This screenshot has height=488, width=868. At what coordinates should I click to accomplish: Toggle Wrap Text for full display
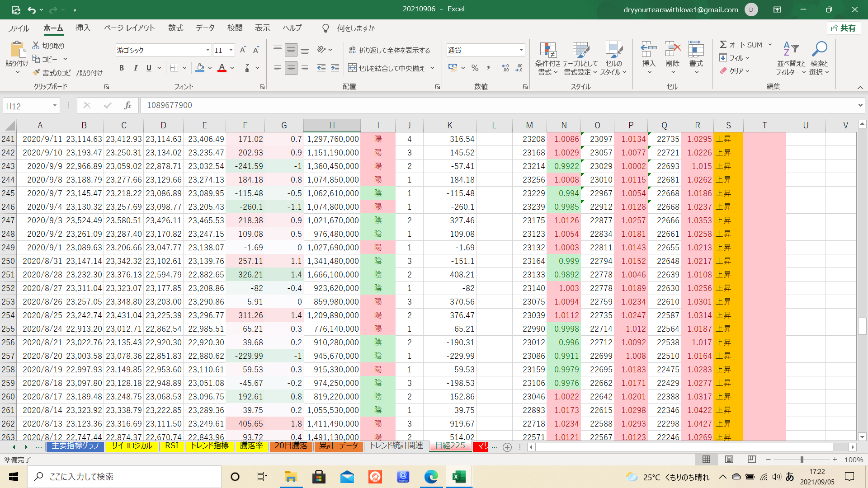[x=389, y=50]
